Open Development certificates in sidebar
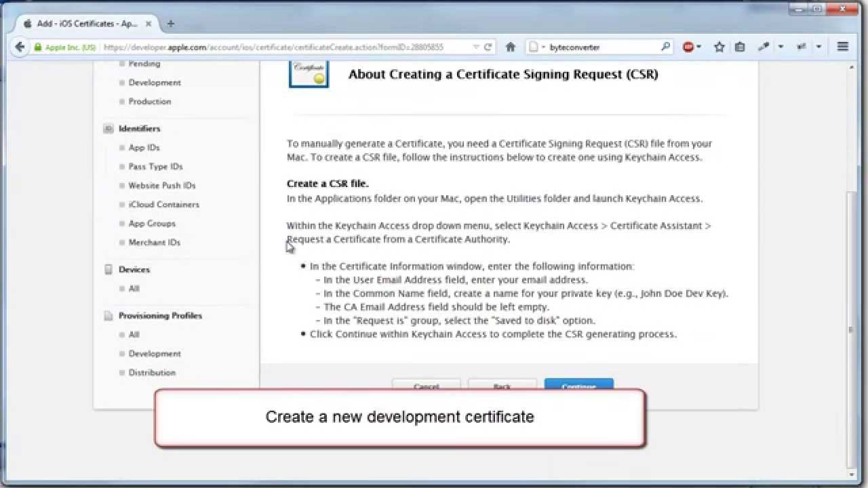868x488 pixels. tap(155, 83)
